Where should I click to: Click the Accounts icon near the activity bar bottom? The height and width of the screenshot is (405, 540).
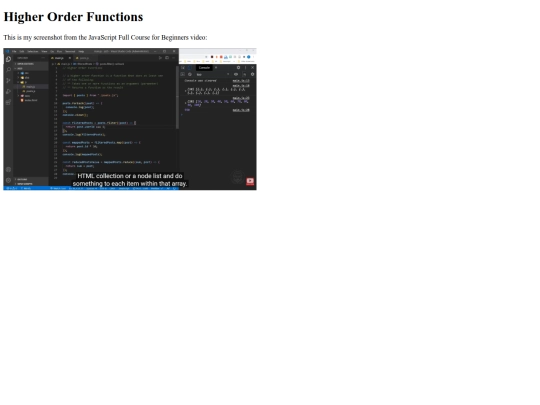(x=8, y=169)
